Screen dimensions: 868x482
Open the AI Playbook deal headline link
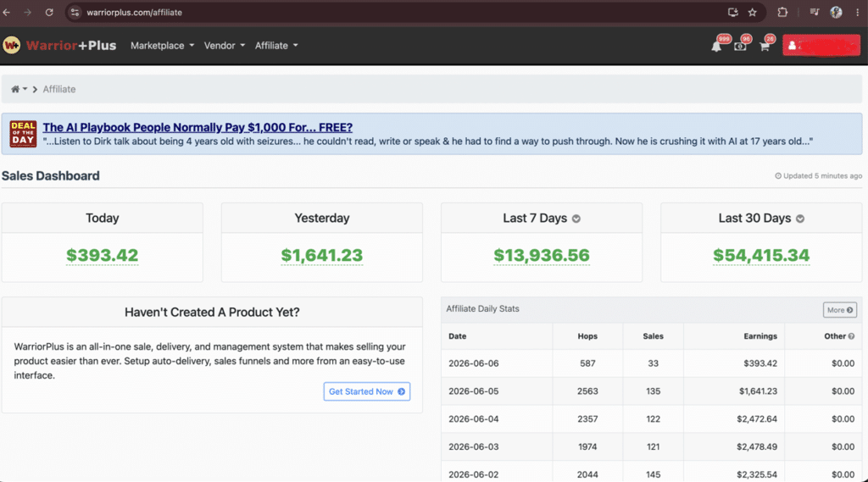(198, 127)
